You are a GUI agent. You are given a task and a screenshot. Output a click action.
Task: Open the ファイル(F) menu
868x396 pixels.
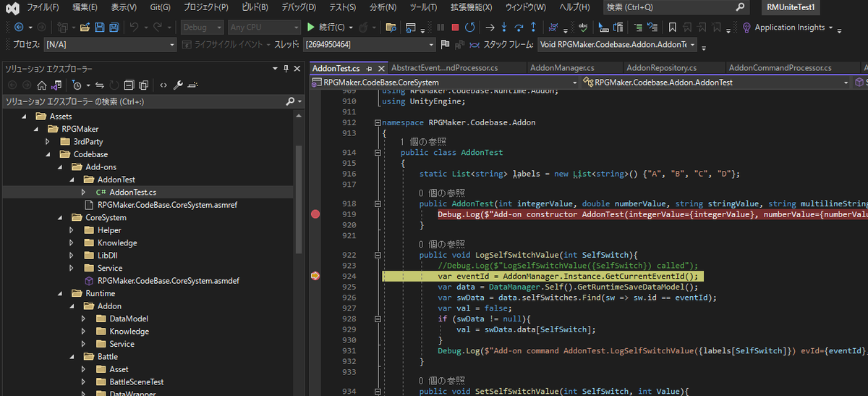[x=43, y=7]
